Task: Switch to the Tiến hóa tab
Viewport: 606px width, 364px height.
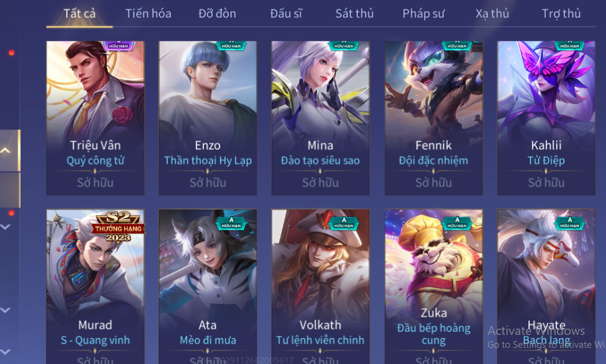Action: tap(148, 14)
